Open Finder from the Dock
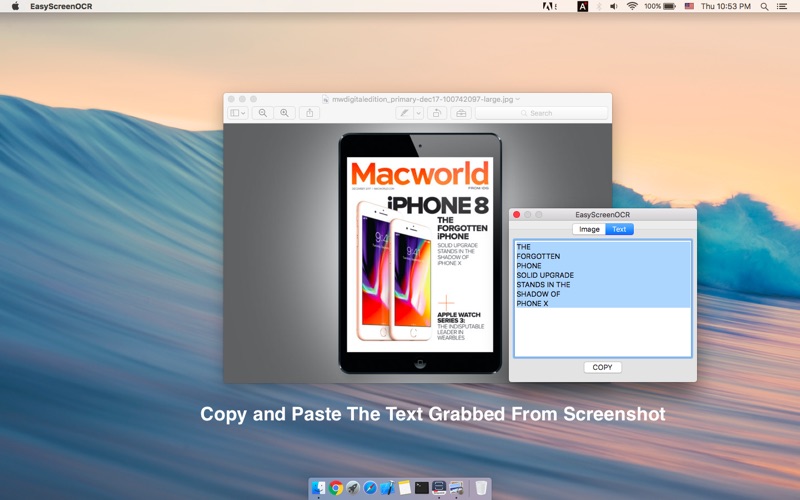Image resolution: width=800 pixels, height=500 pixels. tap(319, 488)
